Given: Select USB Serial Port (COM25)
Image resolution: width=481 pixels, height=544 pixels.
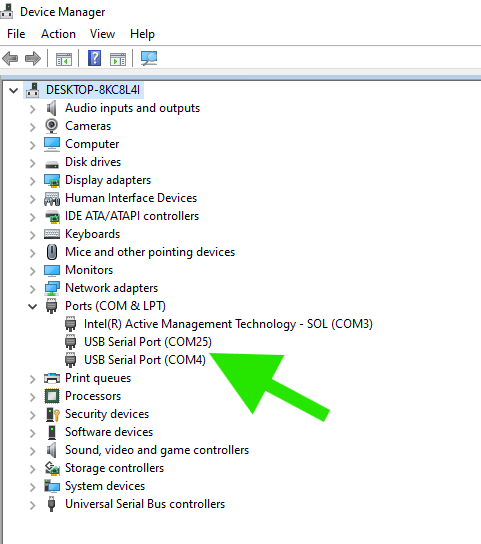Looking at the screenshot, I should [148, 342].
